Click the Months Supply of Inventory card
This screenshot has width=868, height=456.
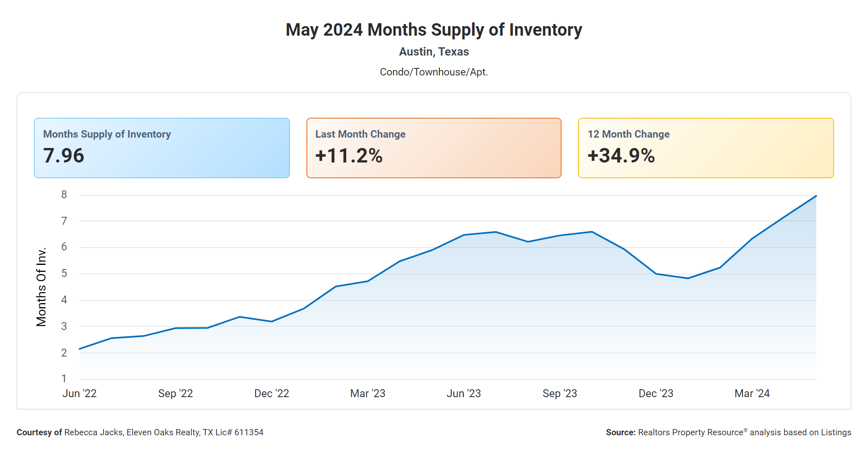click(162, 148)
